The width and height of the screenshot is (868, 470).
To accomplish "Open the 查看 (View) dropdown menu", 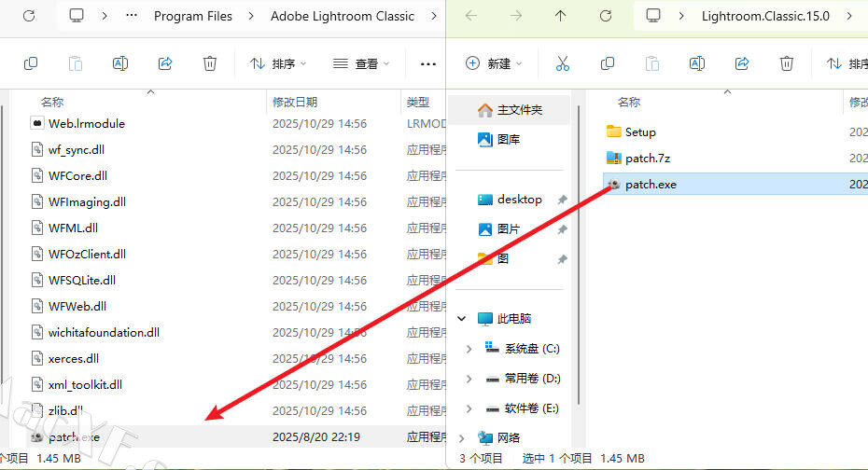I will coord(360,63).
